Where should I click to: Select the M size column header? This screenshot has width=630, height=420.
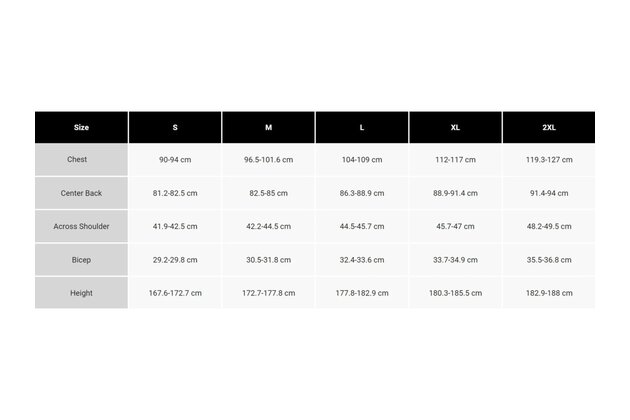tap(268, 127)
